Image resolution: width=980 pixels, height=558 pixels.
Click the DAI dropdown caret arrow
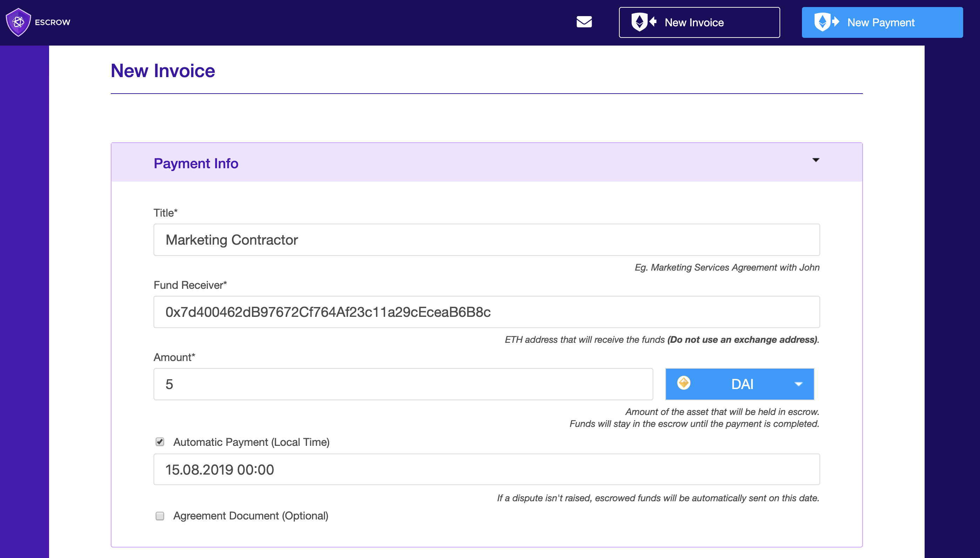tap(798, 384)
